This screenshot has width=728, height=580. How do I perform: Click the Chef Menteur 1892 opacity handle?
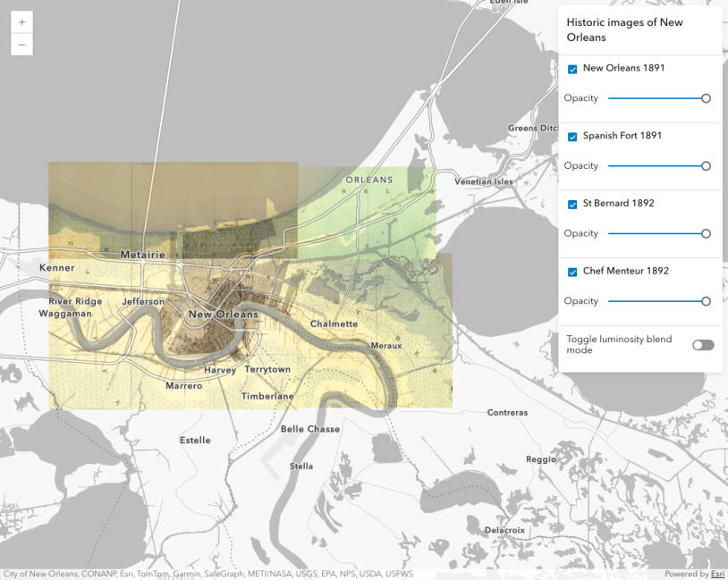pyautogui.click(x=706, y=301)
